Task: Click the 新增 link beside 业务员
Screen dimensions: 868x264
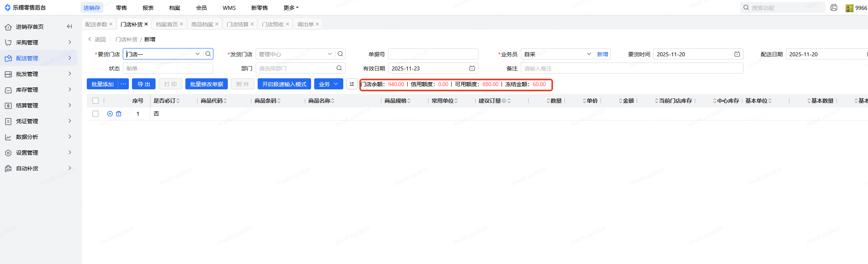Action: (602, 54)
